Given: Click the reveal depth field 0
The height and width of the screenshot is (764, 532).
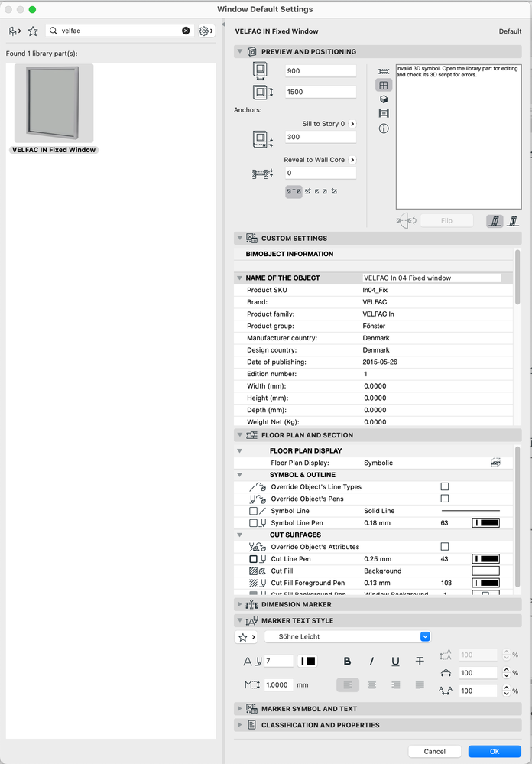Looking at the screenshot, I should pos(320,173).
